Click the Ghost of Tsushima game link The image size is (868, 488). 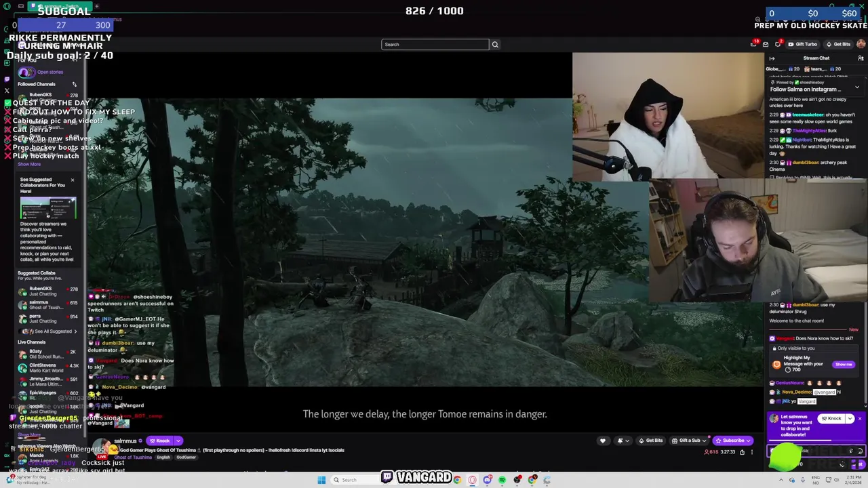point(133,457)
